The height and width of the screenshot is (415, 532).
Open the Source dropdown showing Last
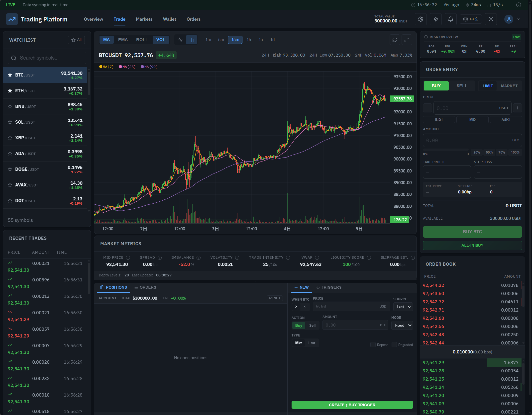[403, 307]
